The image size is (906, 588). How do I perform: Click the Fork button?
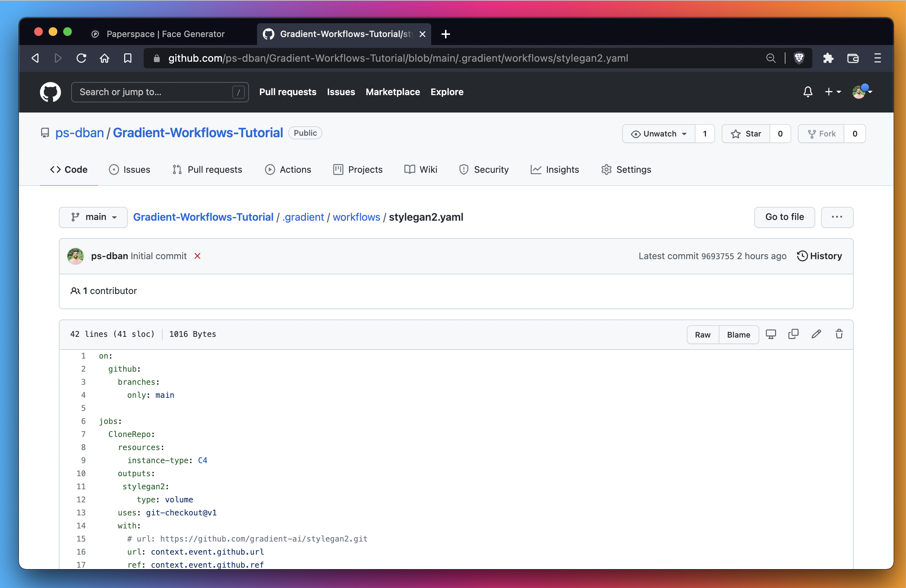(x=821, y=134)
